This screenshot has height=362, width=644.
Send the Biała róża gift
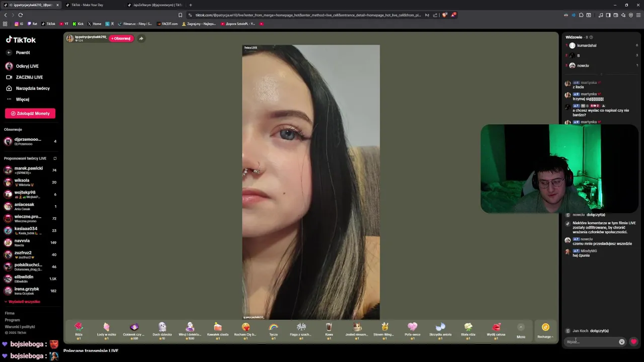tap(468, 330)
